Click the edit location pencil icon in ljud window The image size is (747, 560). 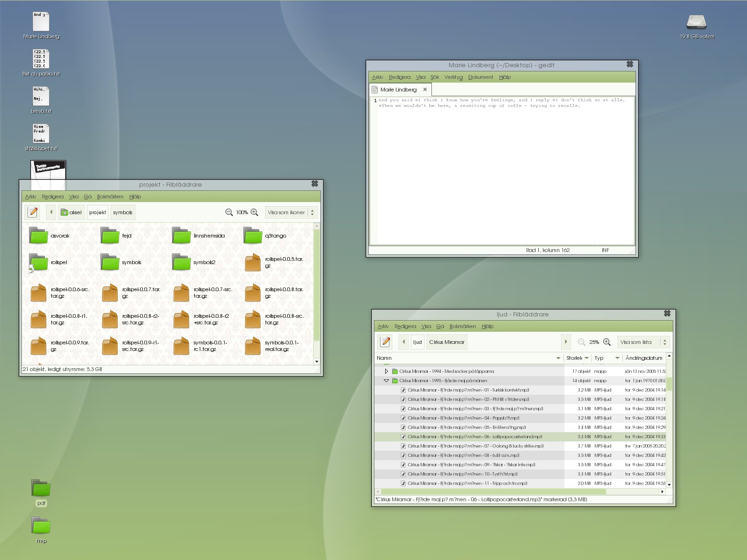coord(385,342)
